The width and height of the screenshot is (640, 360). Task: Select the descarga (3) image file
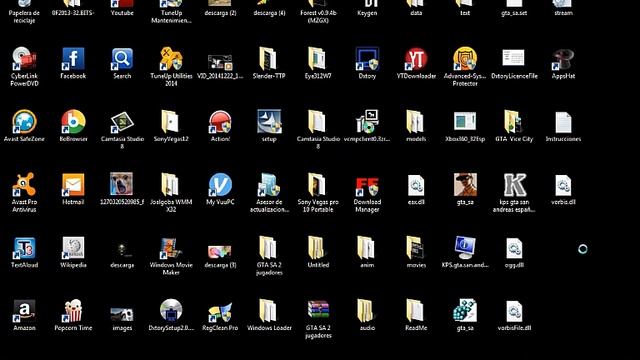click(220, 251)
